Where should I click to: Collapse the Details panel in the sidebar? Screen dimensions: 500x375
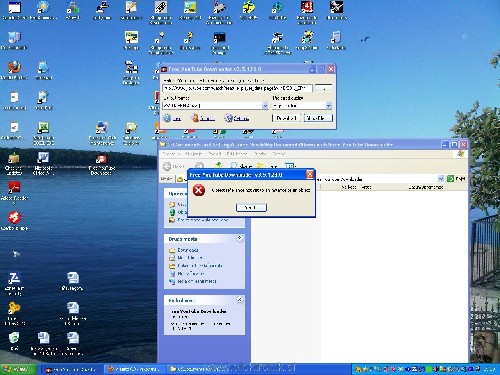pos(239,300)
